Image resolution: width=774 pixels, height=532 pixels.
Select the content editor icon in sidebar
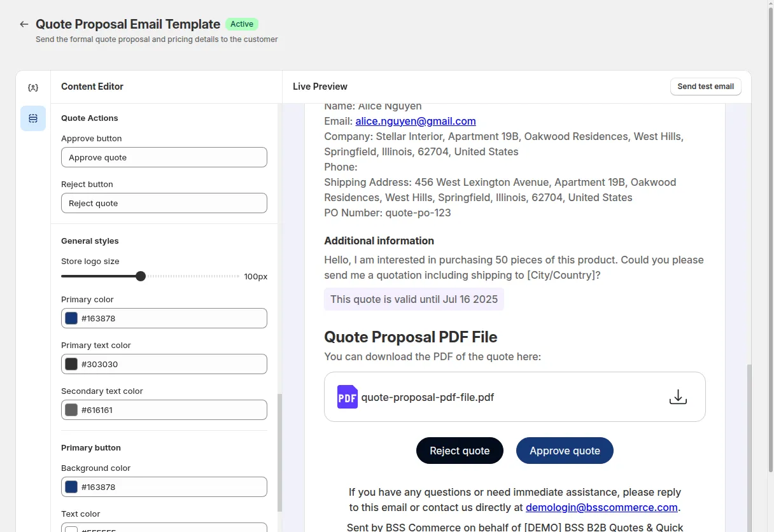33,118
